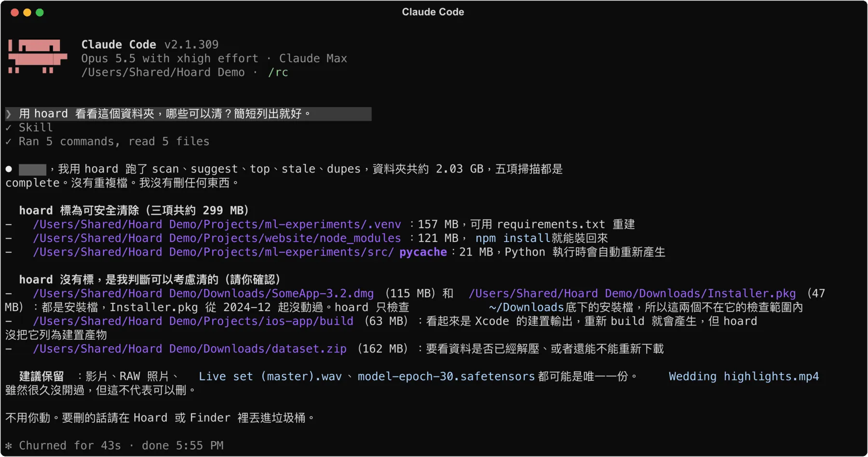868x457 pixels.
Task: Open the ml-experiments/src/ path link
Action: click(x=213, y=252)
